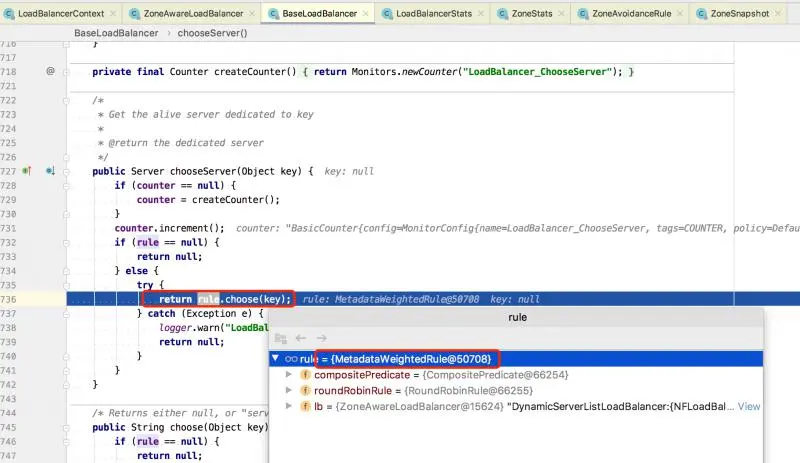Click the field icon of compositePredicate
This screenshot has height=463, width=800.
point(305,375)
